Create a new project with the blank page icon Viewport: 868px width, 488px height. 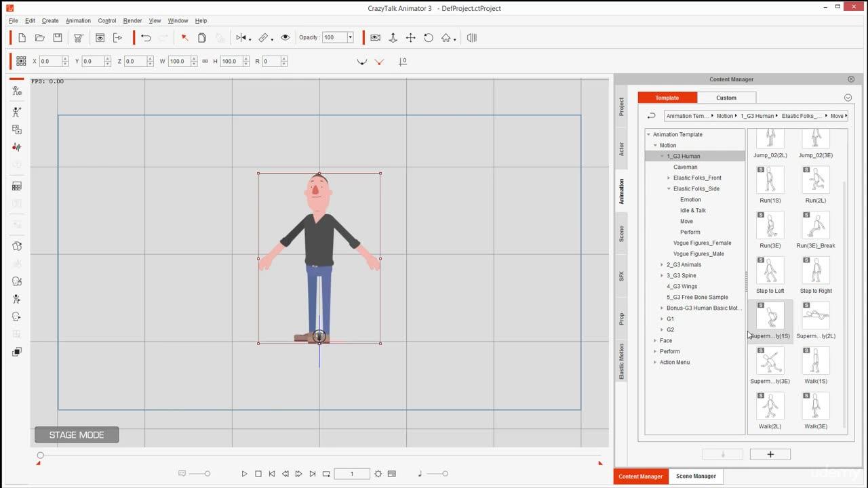(x=22, y=38)
